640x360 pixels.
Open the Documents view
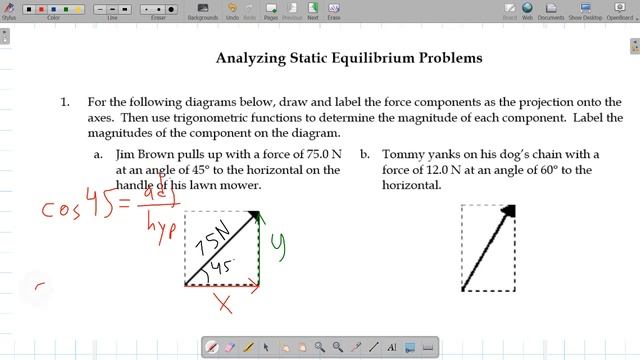coord(551,11)
